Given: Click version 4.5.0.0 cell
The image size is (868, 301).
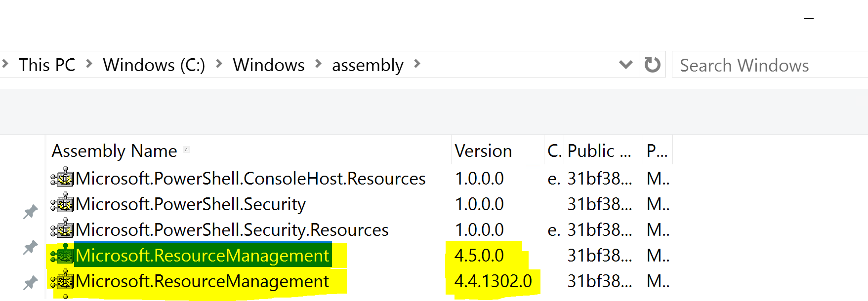Looking at the screenshot, I should [x=479, y=256].
